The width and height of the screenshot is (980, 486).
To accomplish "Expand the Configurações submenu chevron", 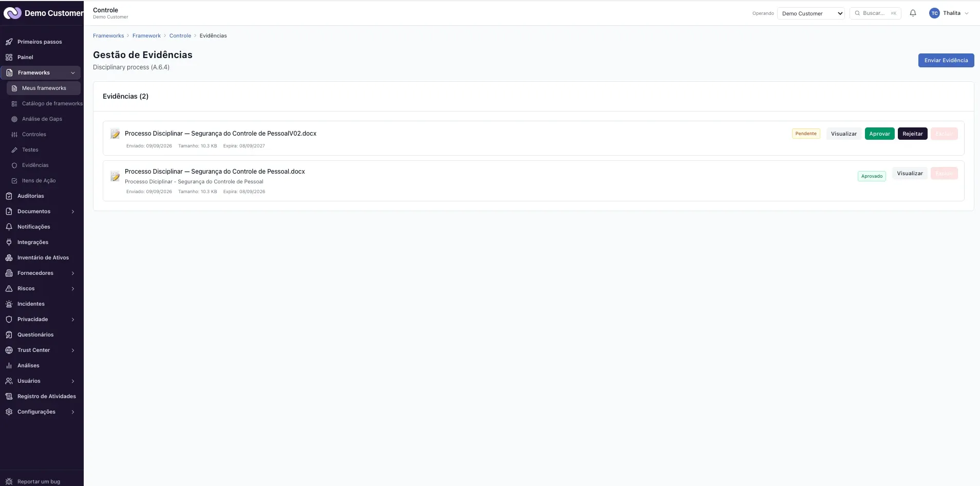I will point(73,412).
